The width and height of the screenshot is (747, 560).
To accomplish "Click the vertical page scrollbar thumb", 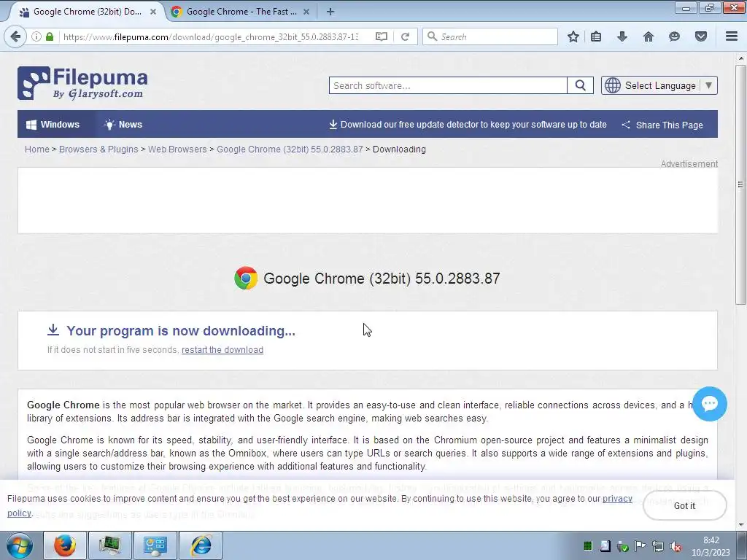I will [x=740, y=184].
